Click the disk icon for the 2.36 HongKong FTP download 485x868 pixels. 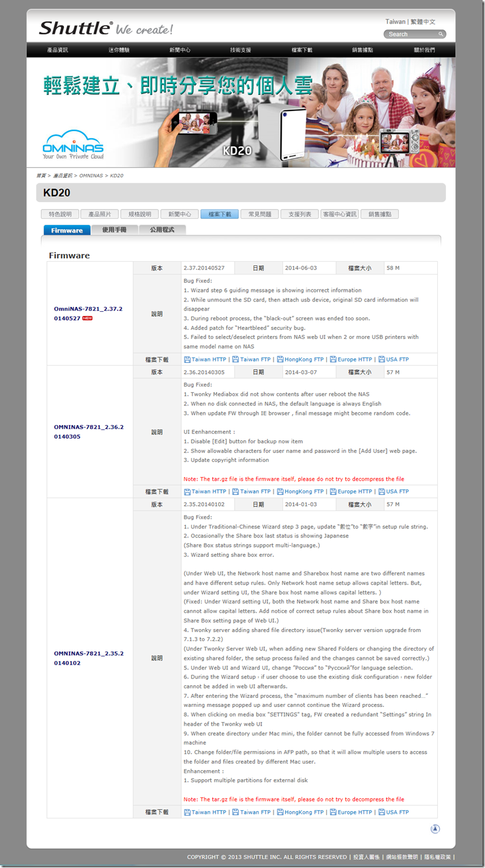280,492
